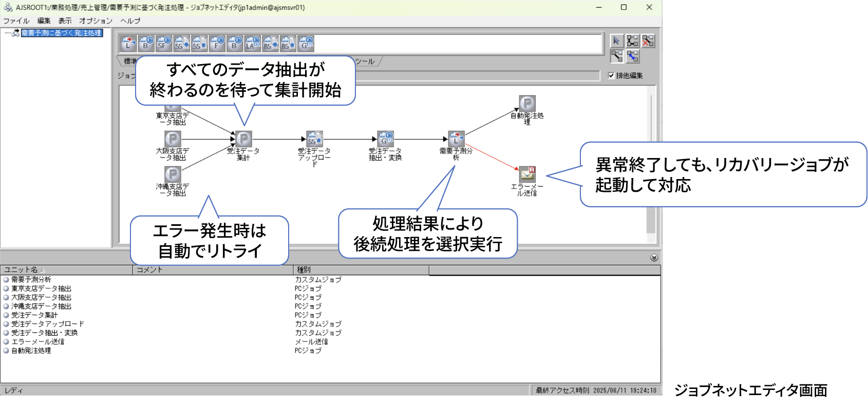Select the 沖縄支店データ抽出 row in list
This screenshot has width=868, height=411.
pyautogui.click(x=41, y=306)
